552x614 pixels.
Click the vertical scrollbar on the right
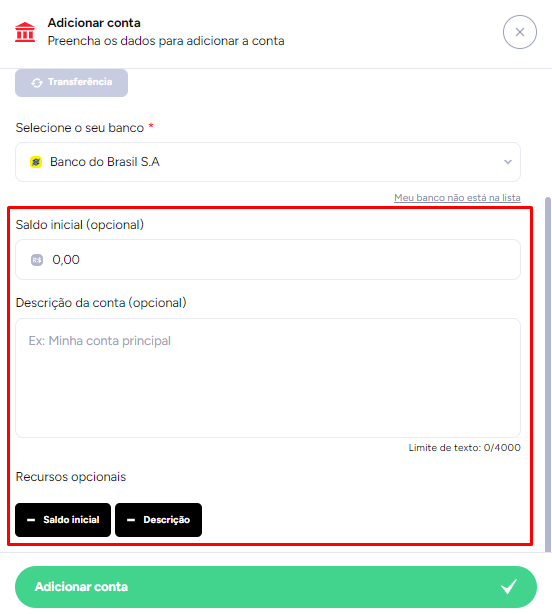click(548, 374)
